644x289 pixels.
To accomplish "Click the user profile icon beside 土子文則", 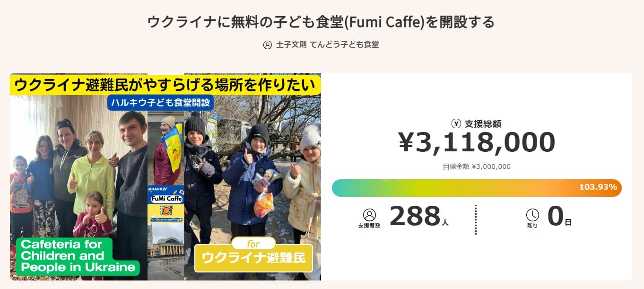I will (267, 45).
